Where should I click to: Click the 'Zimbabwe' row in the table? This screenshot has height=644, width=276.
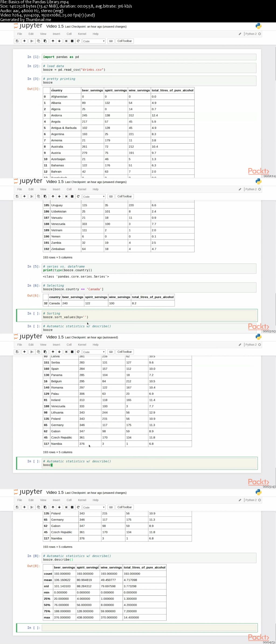click(119, 249)
